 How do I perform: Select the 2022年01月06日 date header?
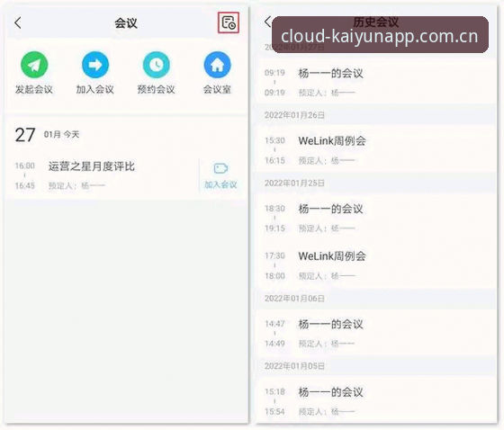[294, 299]
